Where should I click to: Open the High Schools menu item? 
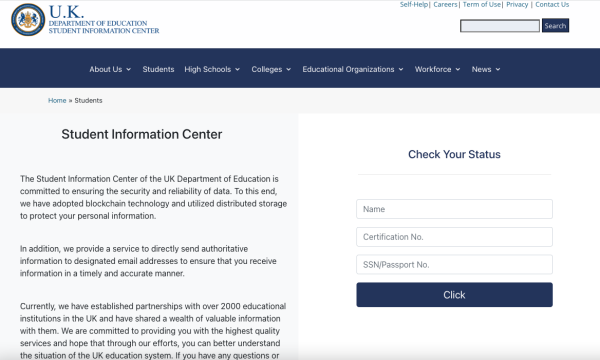coord(208,69)
